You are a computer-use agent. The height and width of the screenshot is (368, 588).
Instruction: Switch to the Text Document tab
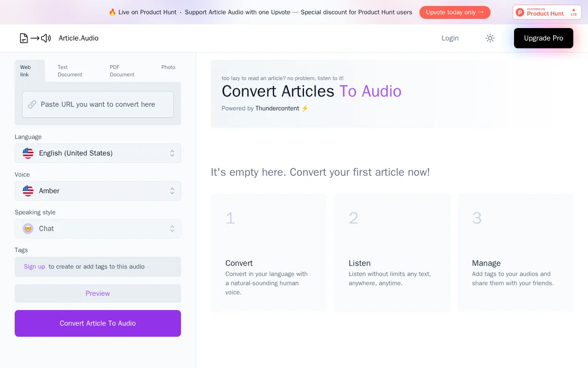pyautogui.click(x=70, y=71)
